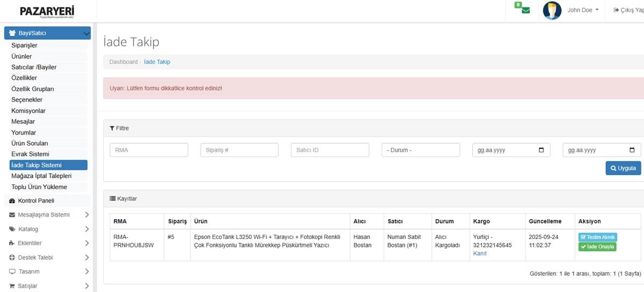Click the Satışlar shopping cart icon
This screenshot has height=292, width=644.
click(12, 286)
